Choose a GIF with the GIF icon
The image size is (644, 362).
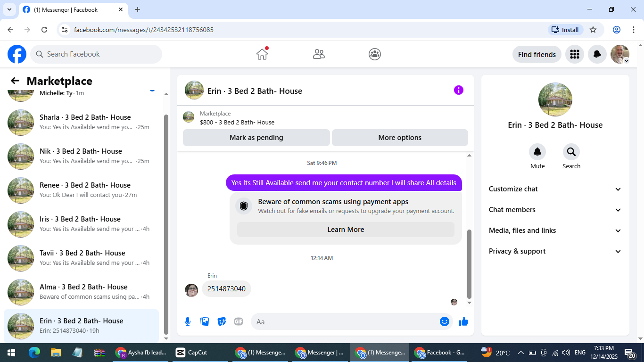(239, 321)
